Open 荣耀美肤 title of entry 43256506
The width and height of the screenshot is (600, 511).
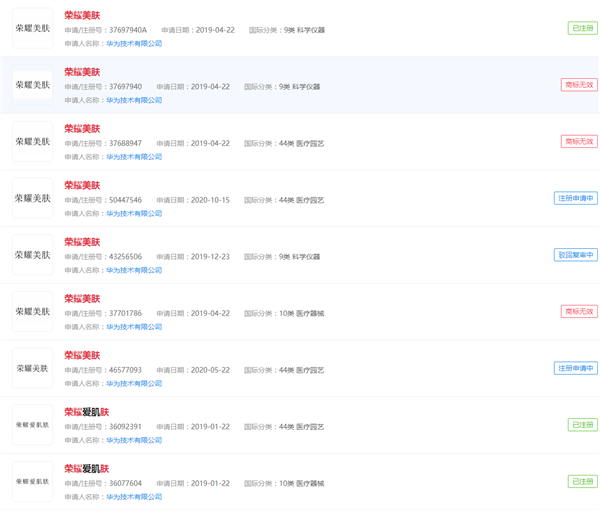pos(82,242)
